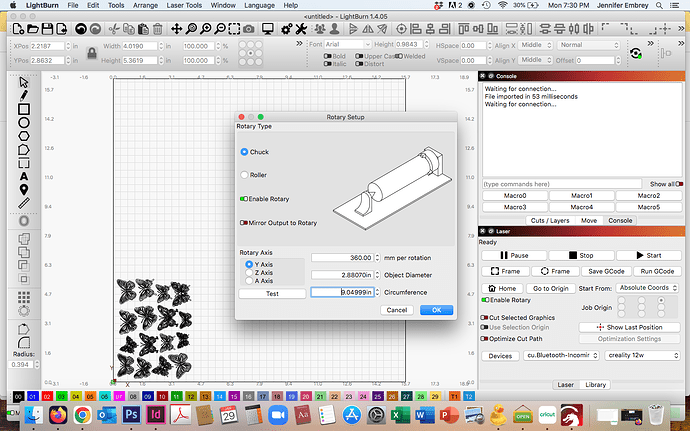Screen dimensions: 690x431
Task: Click the mm per rotation stepper
Action: coord(377,258)
